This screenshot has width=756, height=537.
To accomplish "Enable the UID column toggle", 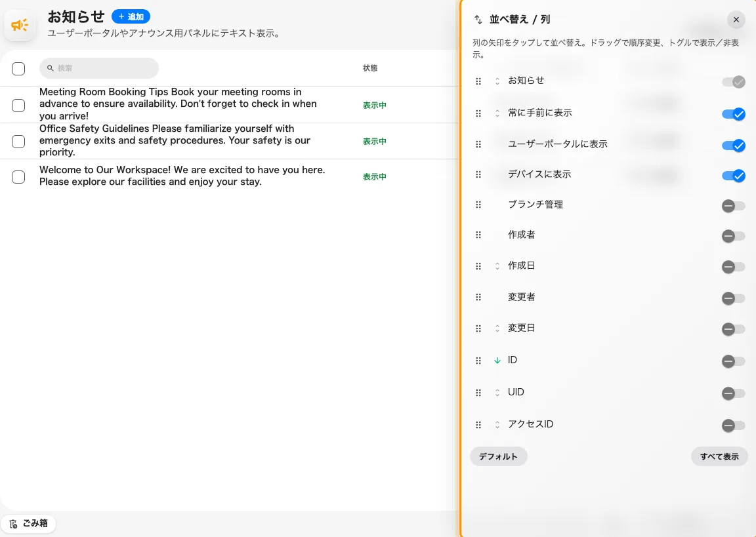I will pos(733,393).
